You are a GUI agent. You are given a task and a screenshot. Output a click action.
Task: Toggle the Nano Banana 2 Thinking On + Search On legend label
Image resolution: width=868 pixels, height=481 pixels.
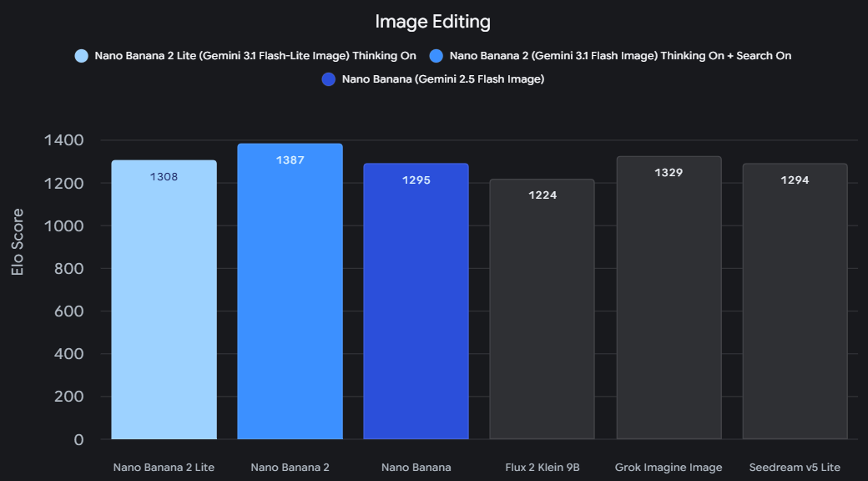tap(621, 56)
